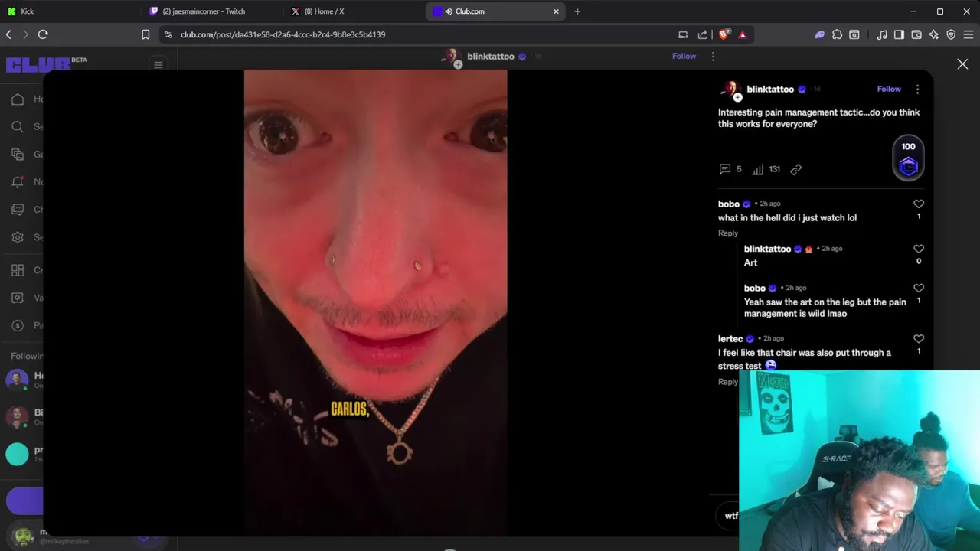Reload the current page
980x551 pixels.
[x=43, y=34]
